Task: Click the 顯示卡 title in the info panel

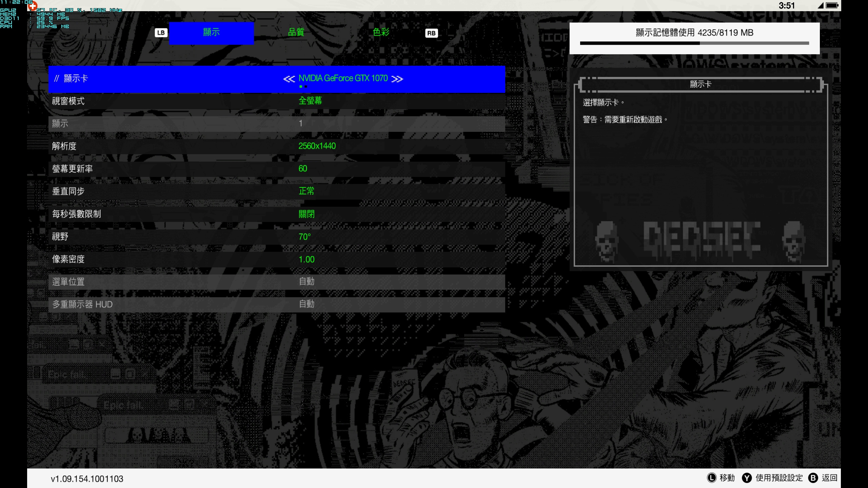Action: click(x=701, y=84)
